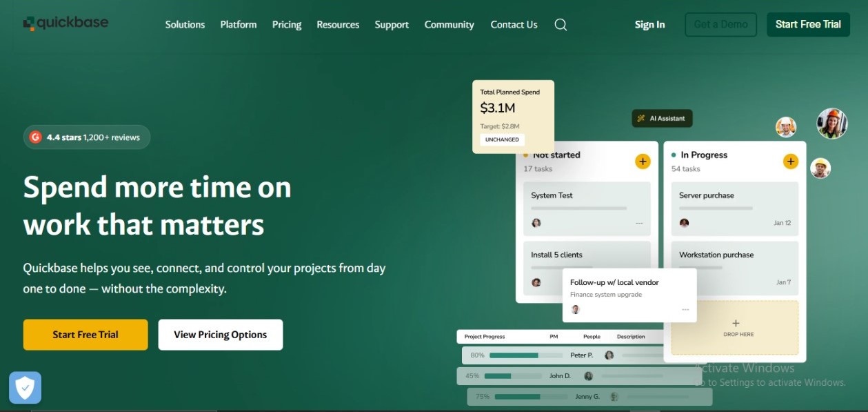Click the Jan 12 date on Server purchase
868x412 pixels.
(x=783, y=223)
